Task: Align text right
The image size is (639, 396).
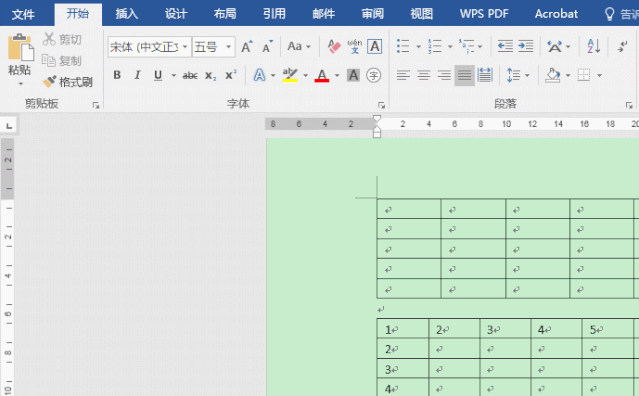Action: point(444,75)
